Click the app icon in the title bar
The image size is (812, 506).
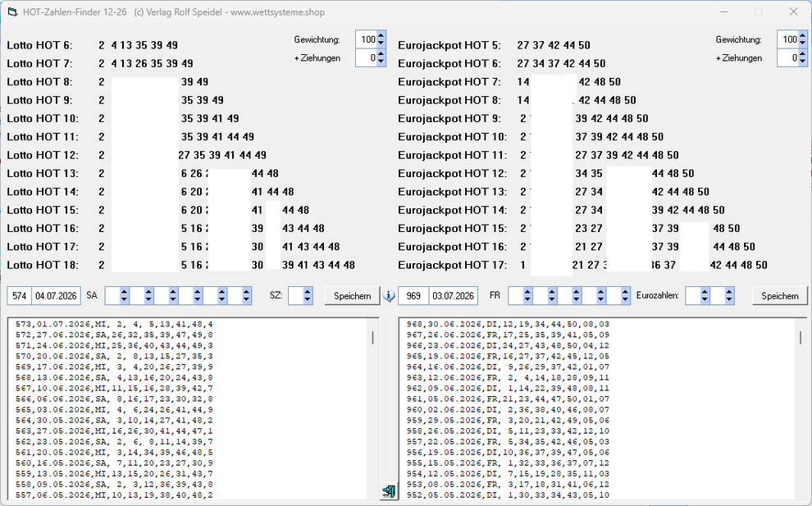12,12
